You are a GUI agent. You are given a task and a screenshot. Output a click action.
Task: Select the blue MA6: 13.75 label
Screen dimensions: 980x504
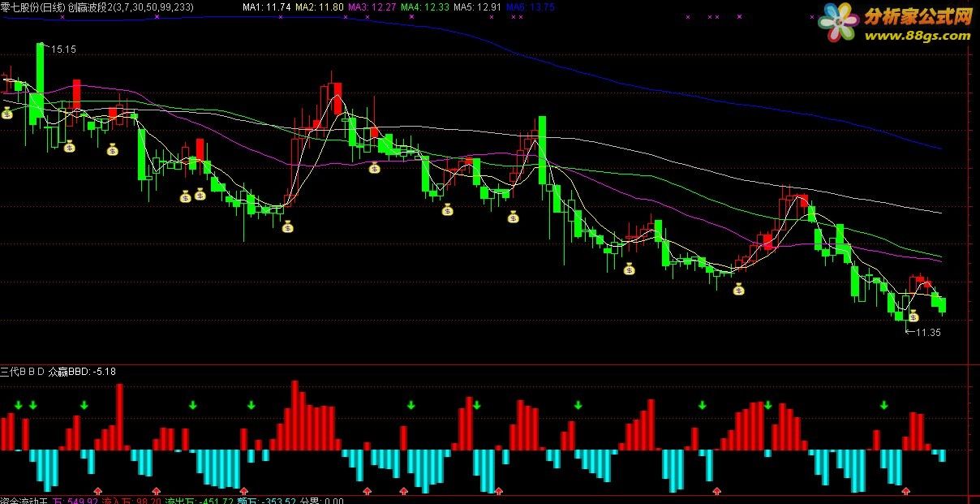pyautogui.click(x=530, y=6)
